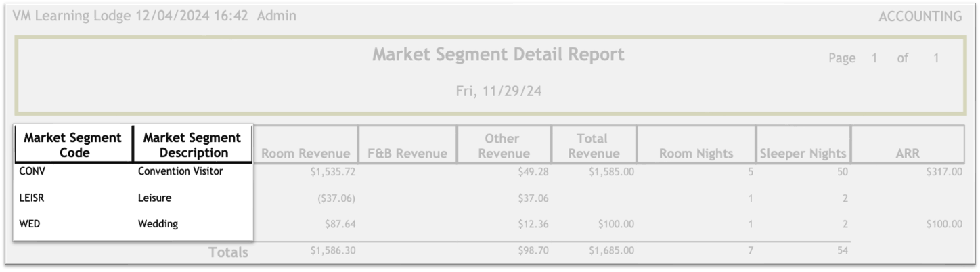Click the Market Segment Detail Report title
This screenshot has height=272, width=980.
tap(498, 55)
